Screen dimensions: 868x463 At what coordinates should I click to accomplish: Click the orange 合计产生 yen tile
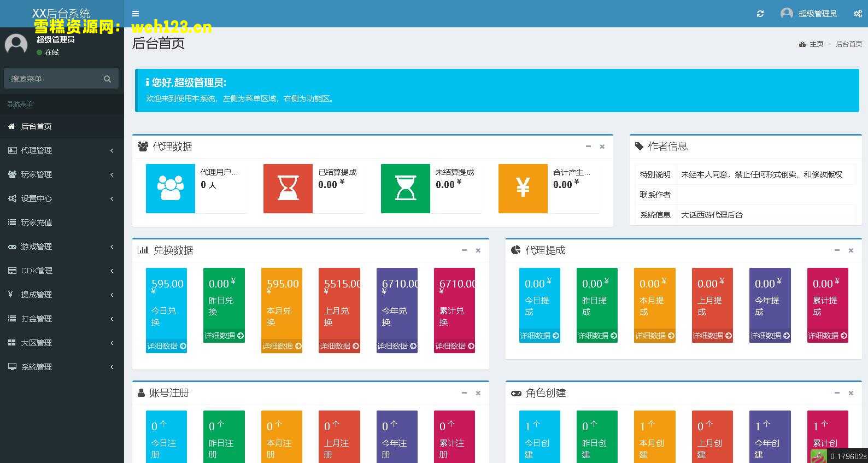point(523,189)
